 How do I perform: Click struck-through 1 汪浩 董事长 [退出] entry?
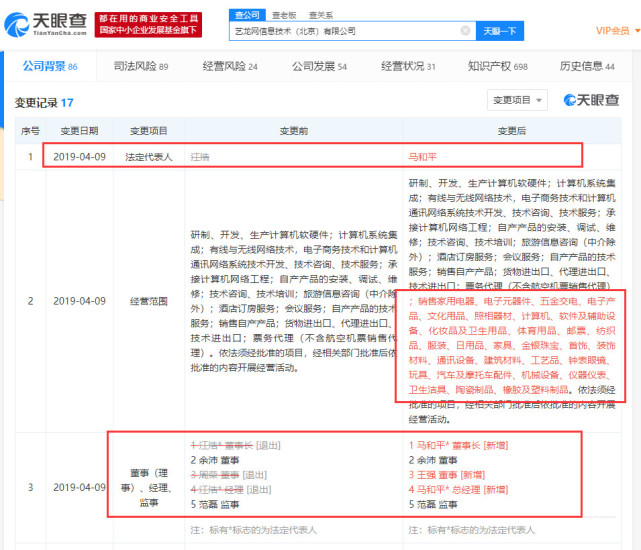235,446
